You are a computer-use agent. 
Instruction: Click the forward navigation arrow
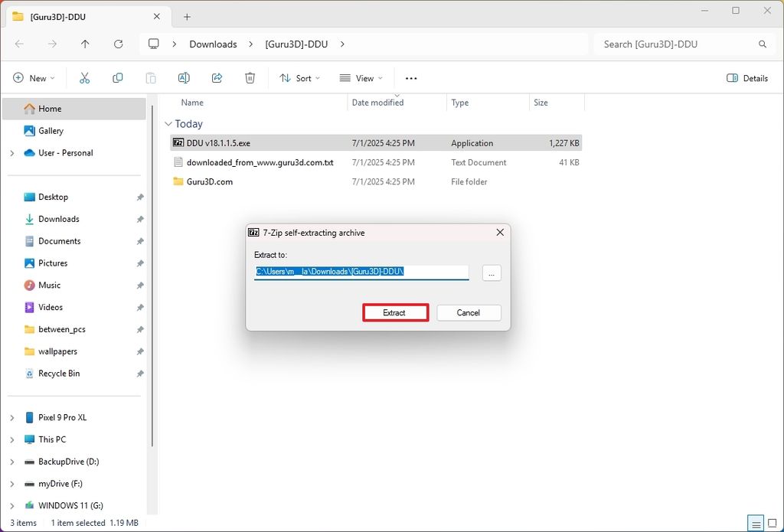(53, 44)
